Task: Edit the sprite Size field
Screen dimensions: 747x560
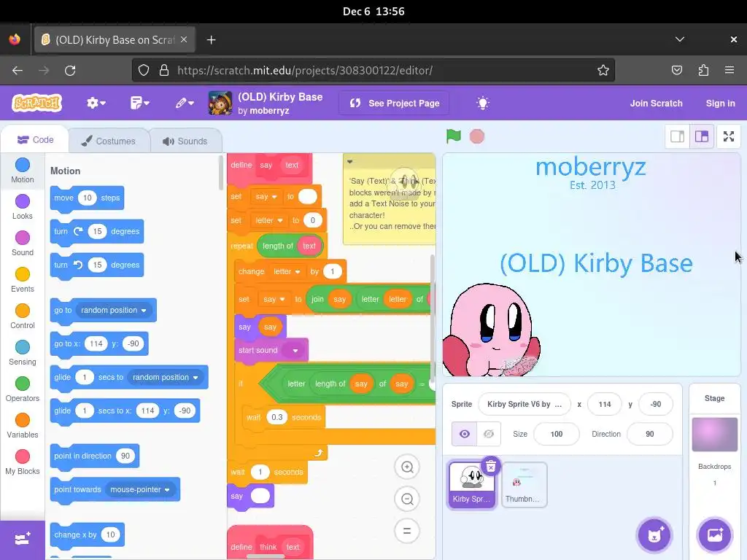Action: coord(557,434)
